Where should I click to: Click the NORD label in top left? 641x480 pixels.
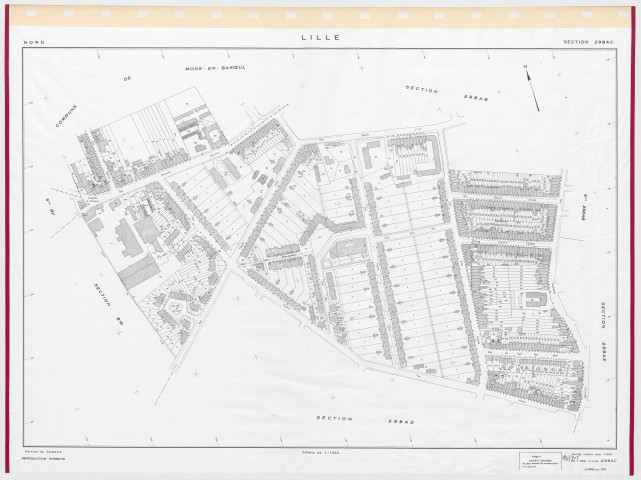click(x=34, y=42)
